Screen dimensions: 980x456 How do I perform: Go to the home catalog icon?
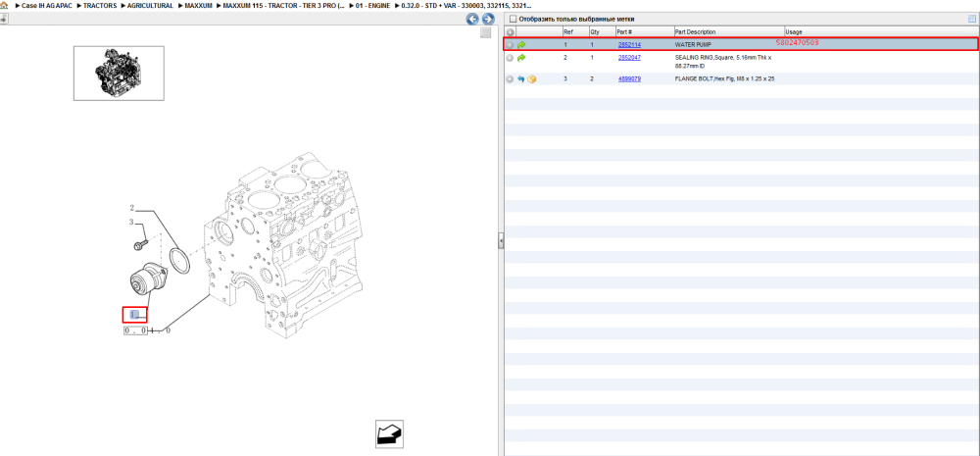click(x=4, y=5)
